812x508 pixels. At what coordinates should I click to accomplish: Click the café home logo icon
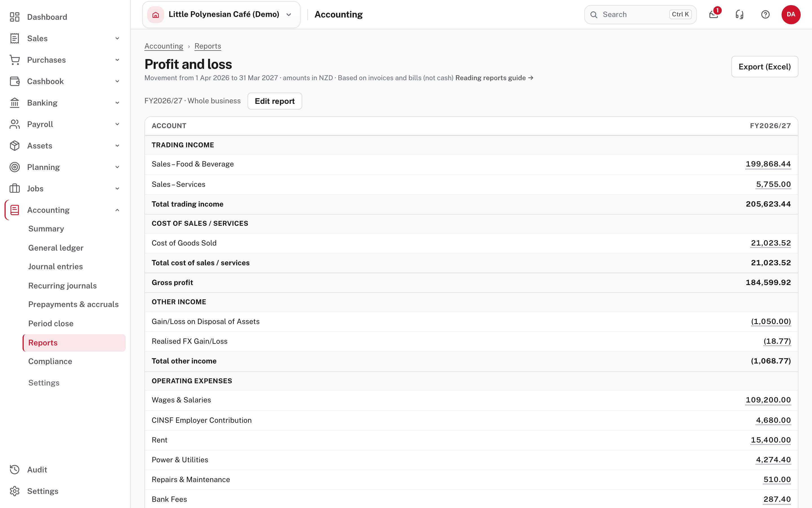pos(156,14)
